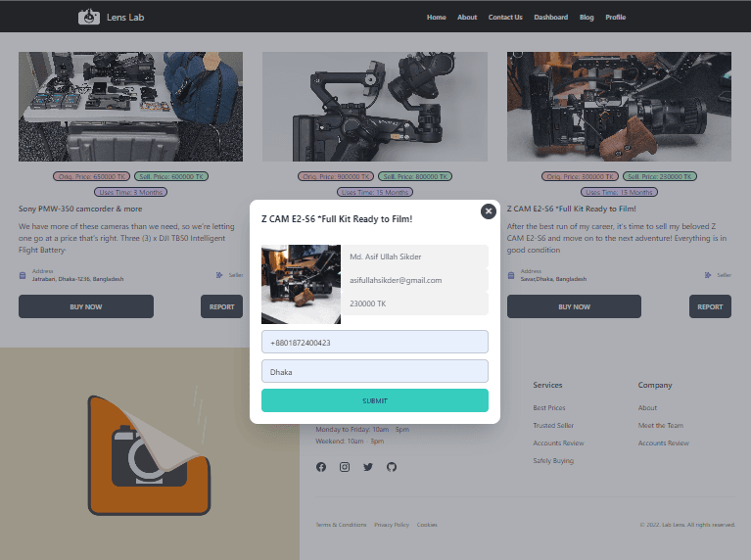Click the right Z CAM rig product image
The image size is (751, 560).
(619, 107)
